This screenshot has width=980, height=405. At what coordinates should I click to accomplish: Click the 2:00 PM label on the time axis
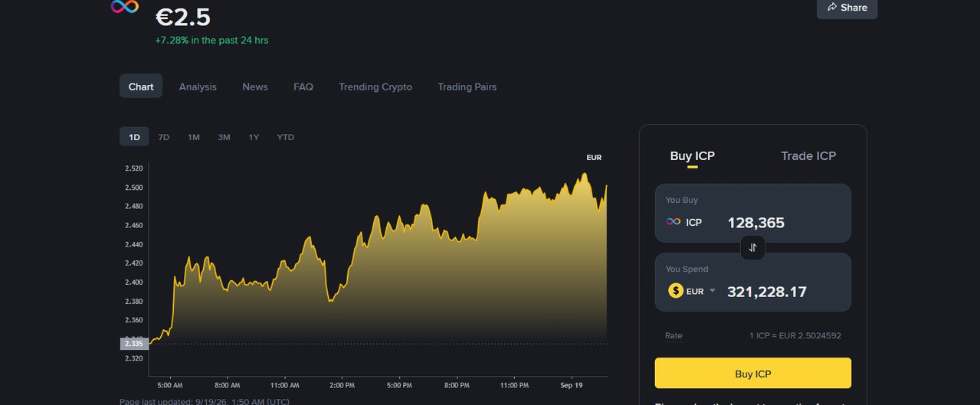(341, 385)
